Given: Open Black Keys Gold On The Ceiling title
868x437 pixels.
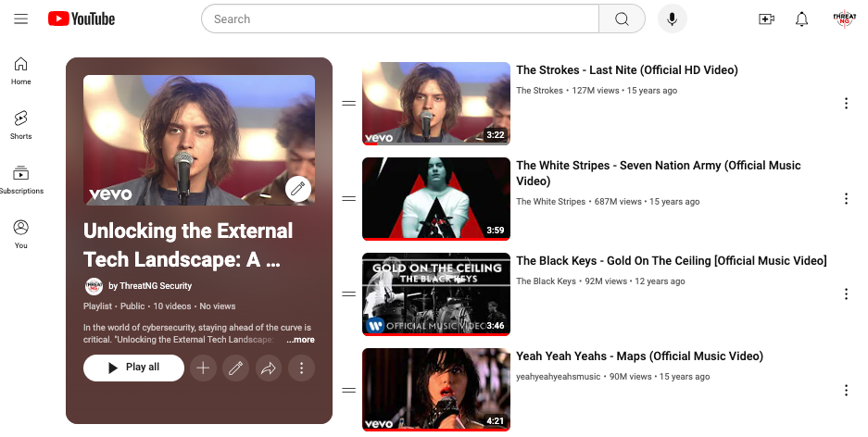Looking at the screenshot, I should pyautogui.click(x=672, y=260).
